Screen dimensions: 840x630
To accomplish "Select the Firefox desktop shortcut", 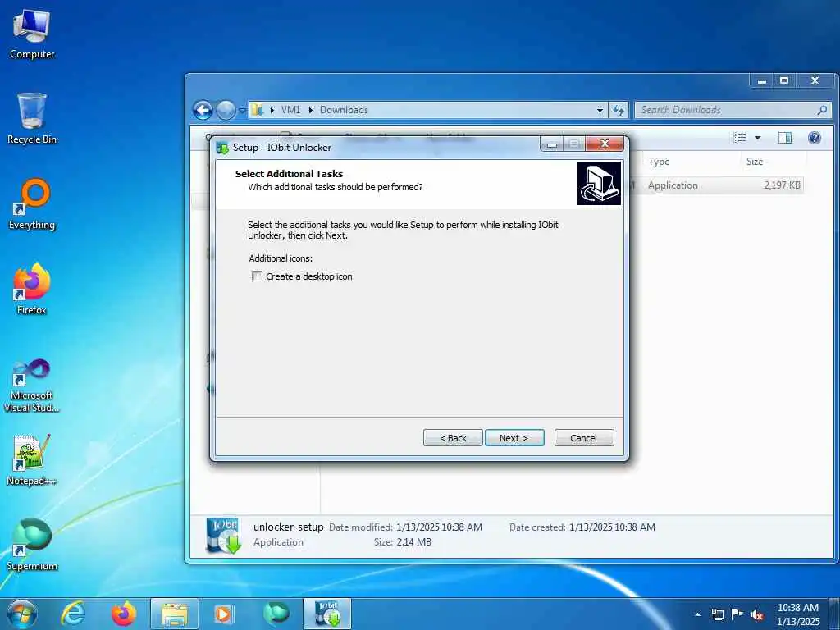I will tap(32, 290).
